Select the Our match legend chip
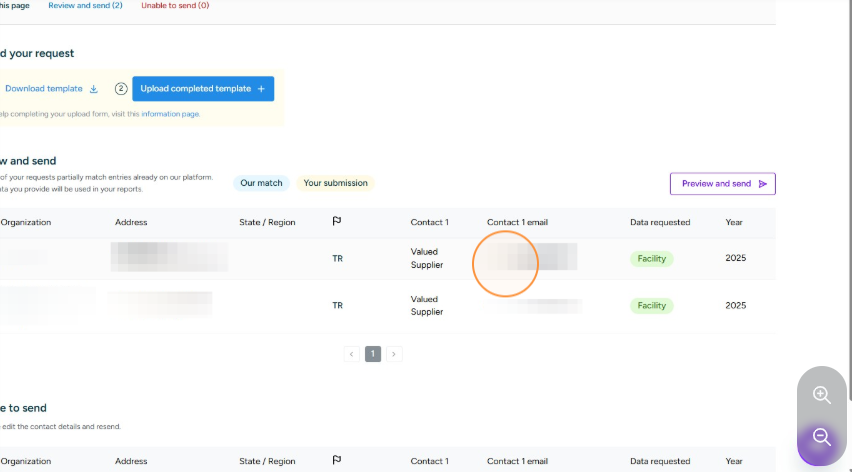The image size is (852, 472). tap(261, 183)
